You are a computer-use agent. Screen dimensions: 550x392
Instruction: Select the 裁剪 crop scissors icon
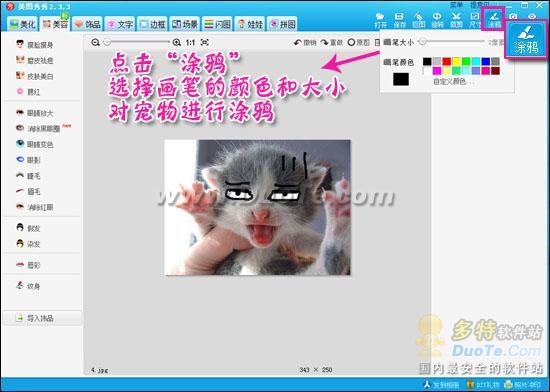[456, 20]
